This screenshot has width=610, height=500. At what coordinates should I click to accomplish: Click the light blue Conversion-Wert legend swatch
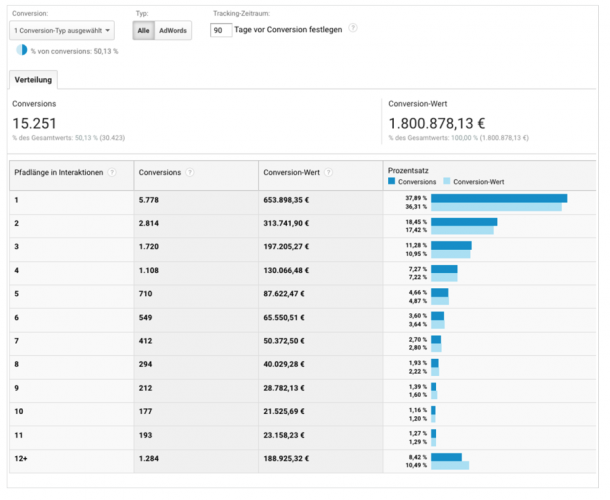[x=447, y=181]
